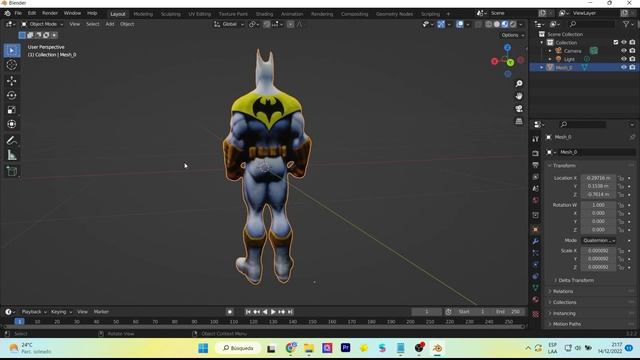Open the File menu
This screenshot has height=360, width=640.
tap(18, 13)
